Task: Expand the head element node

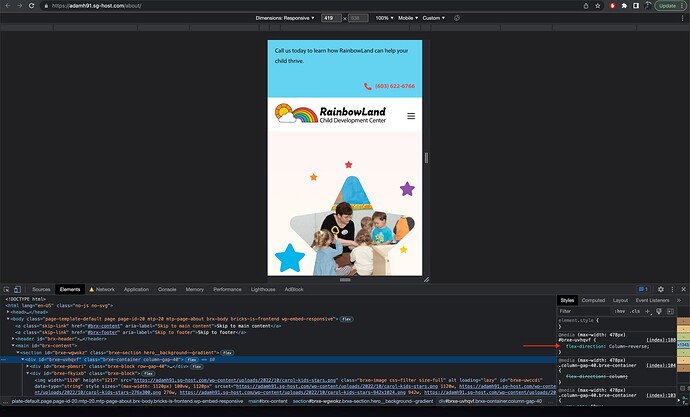Action: click(x=8, y=312)
